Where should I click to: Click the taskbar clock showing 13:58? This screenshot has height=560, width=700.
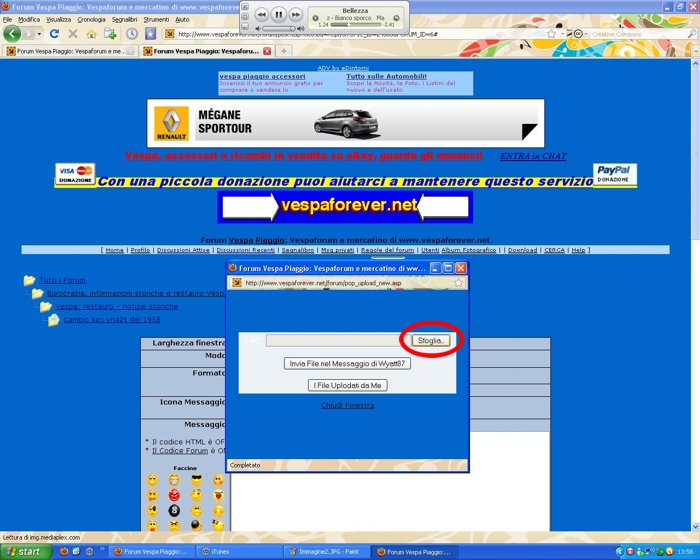coord(685,552)
